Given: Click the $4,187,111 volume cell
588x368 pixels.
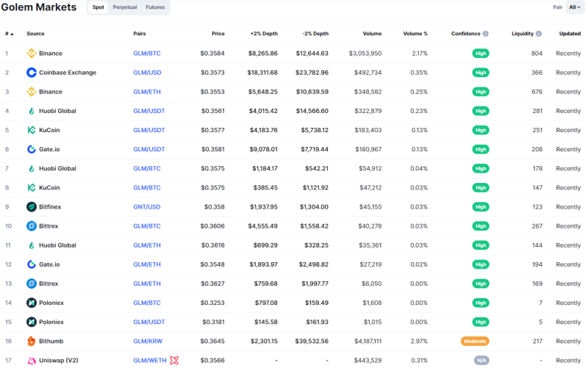Looking at the screenshot, I should tap(368, 341).
